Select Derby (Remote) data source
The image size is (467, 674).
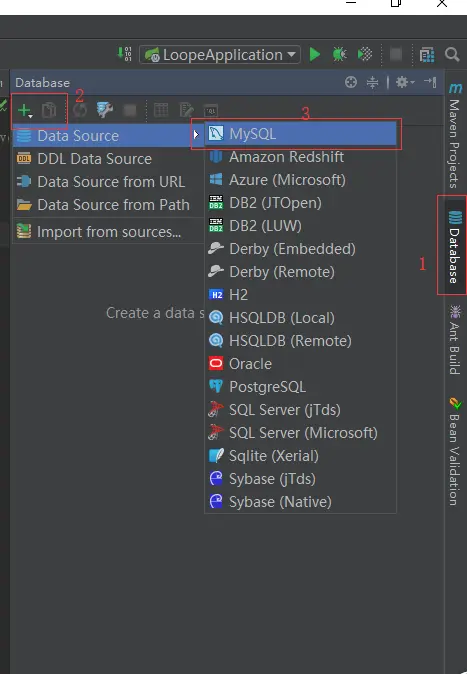301,272
